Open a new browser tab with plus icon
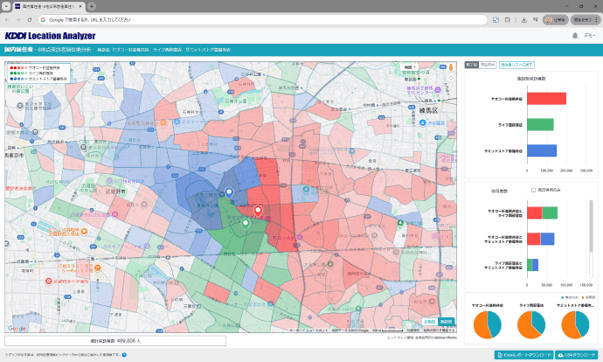This screenshot has width=603, height=362. click(92, 7)
